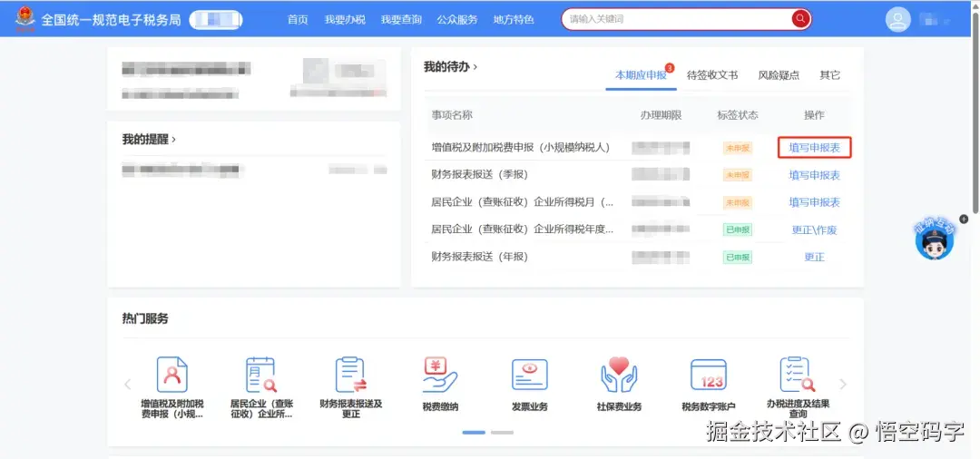The width and height of the screenshot is (980, 459).
Task: Switch to 风险疑点 tab
Action: point(779,75)
